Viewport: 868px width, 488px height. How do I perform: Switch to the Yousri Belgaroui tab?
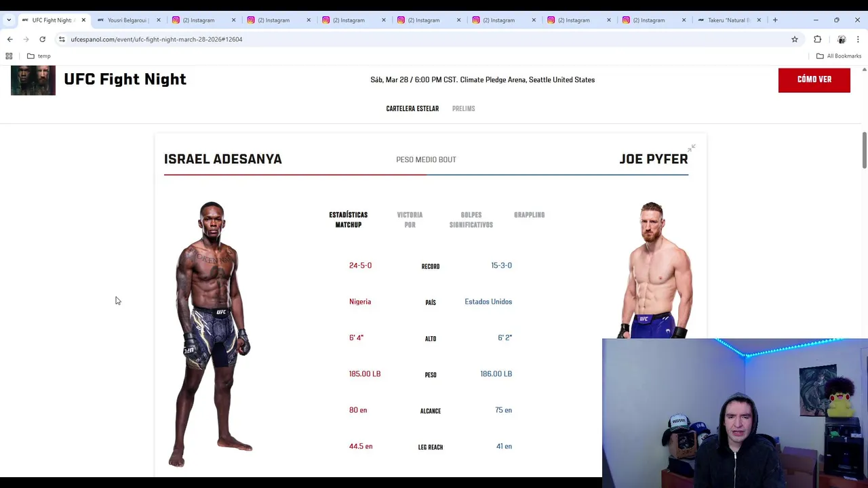pos(127,20)
